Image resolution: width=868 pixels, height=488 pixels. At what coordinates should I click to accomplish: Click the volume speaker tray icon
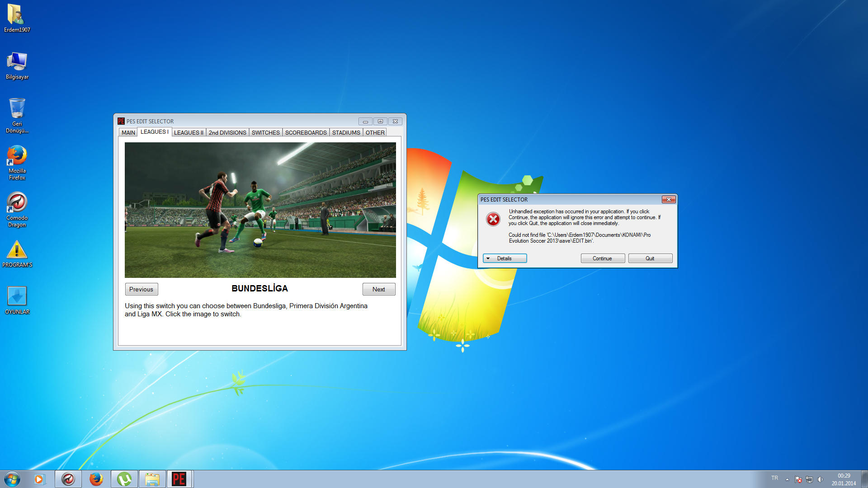pyautogui.click(x=821, y=479)
